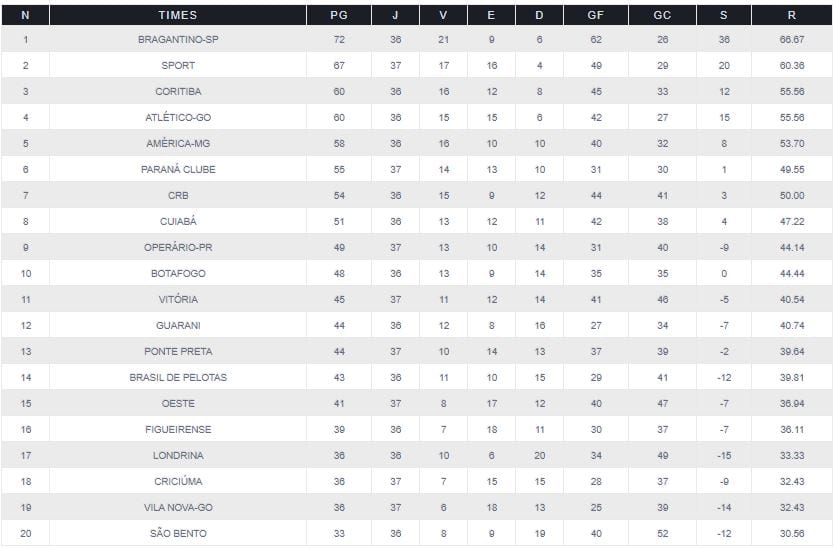
Task: Sort by the R column header
Action: coord(792,15)
